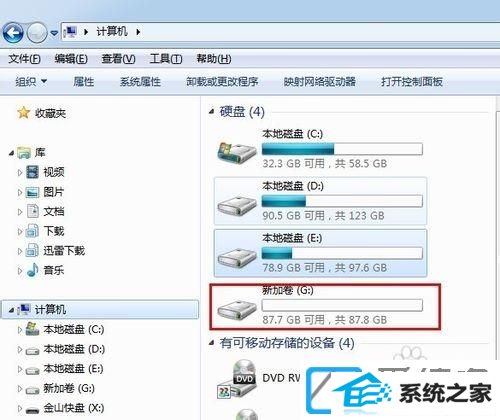
Task: Open the 工具(T) menu
Action: click(x=166, y=59)
